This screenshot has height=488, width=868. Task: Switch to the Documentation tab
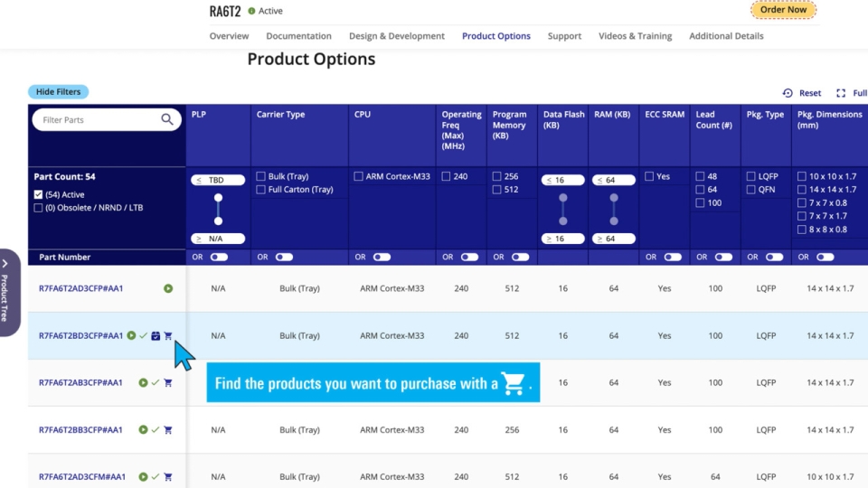(298, 36)
